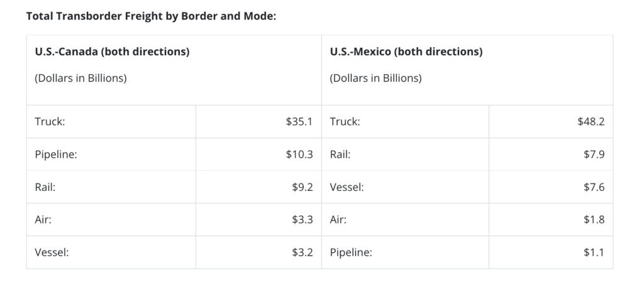
Task: Select the $1.1 pipeline value cell
Action: [x=594, y=253]
